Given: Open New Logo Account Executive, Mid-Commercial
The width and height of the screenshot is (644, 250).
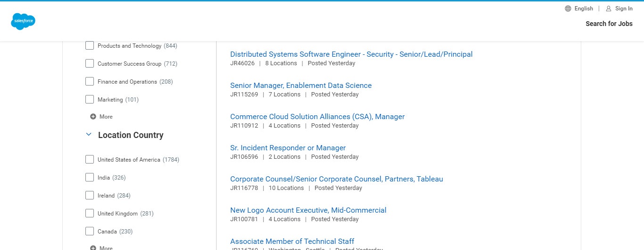Looking at the screenshot, I should (308, 210).
